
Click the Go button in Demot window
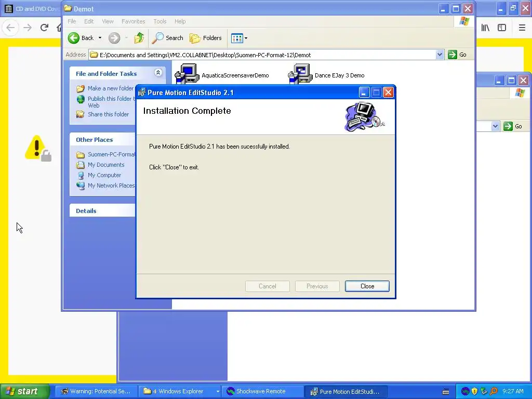coord(457,55)
